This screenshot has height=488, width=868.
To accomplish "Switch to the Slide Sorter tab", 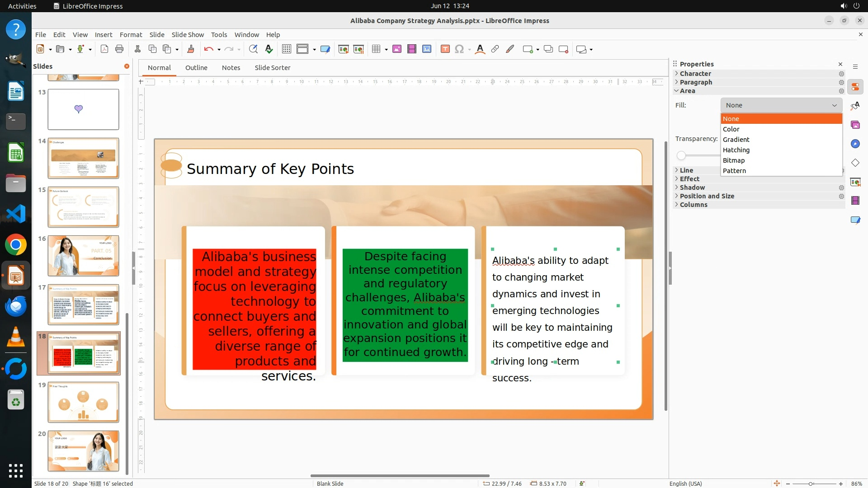I will point(272,68).
